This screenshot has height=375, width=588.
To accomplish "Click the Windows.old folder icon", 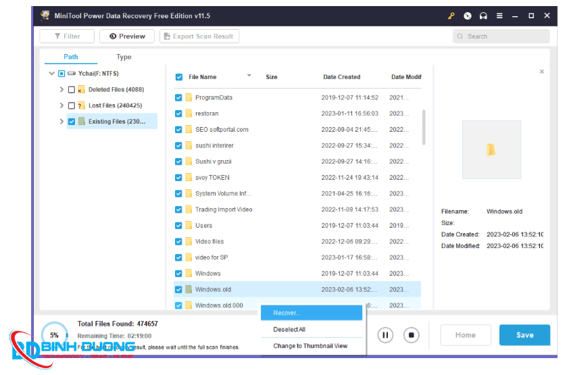I will click(189, 289).
